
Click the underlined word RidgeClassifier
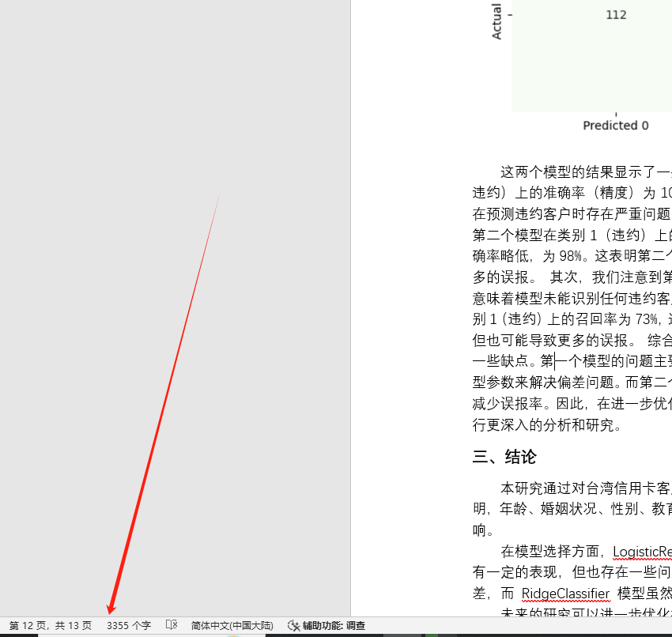[565, 594]
